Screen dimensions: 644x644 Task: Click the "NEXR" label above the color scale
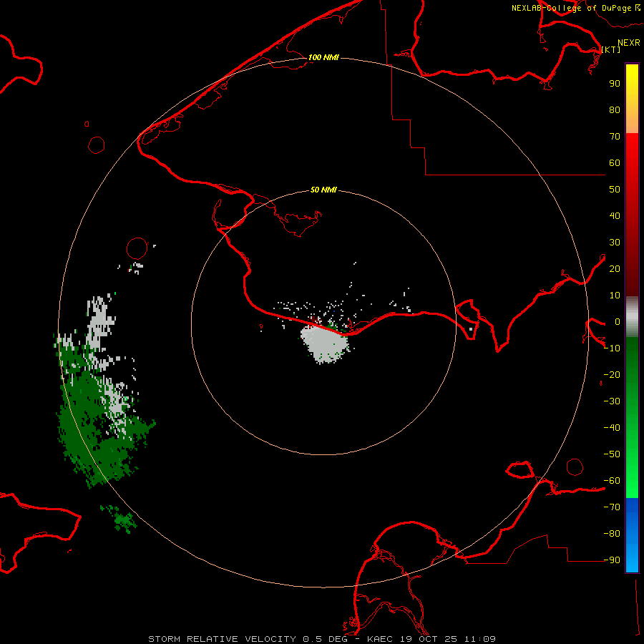coord(629,43)
